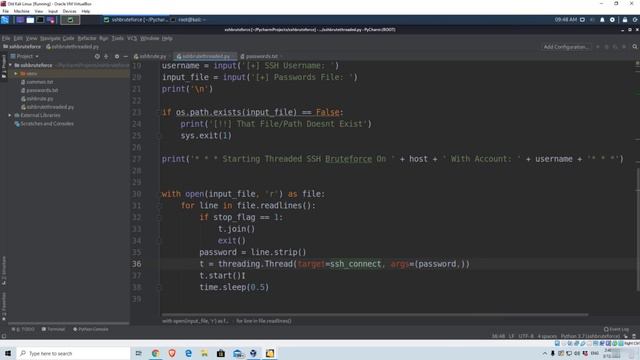This screenshot has width=640, height=360.
Task: Open VirtualBox Machine menu
Action: [x=22, y=11]
